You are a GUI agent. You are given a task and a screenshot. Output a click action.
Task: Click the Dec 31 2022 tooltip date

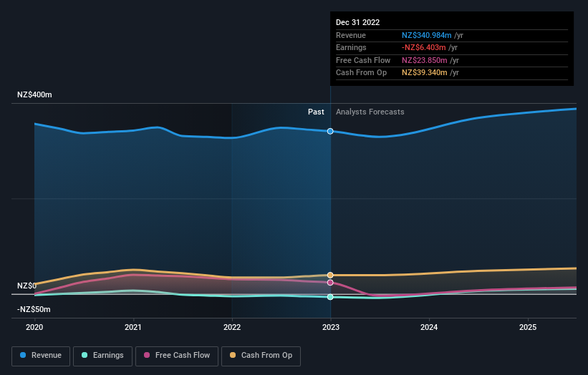pyautogui.click(x=358, y=22)
